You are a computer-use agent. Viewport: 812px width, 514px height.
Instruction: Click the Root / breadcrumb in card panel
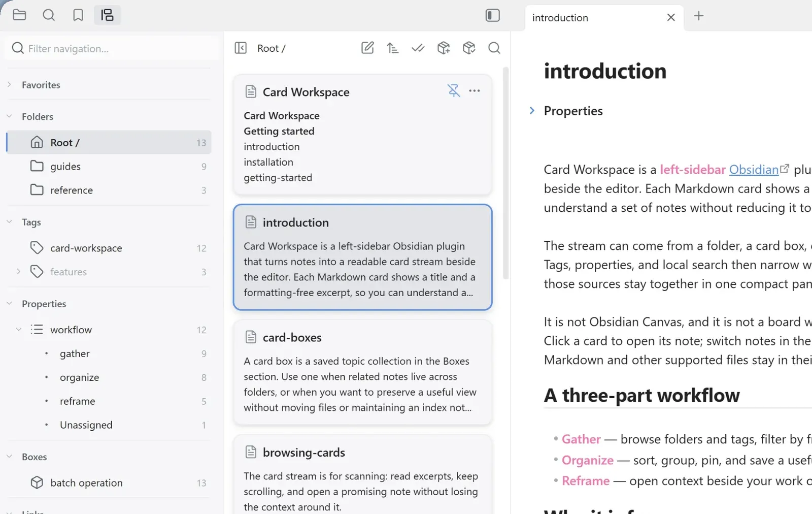pyautogui.click(x=271, y=48)
